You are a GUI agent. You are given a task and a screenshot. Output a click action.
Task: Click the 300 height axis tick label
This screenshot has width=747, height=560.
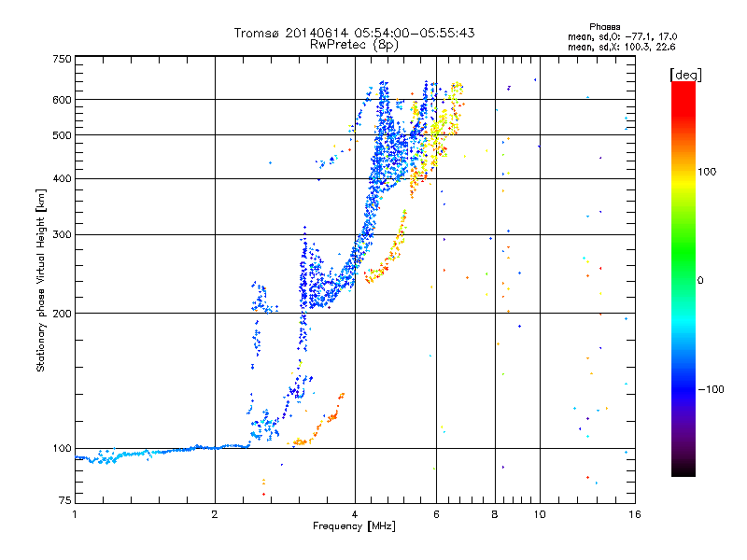[x=62, y=235]
